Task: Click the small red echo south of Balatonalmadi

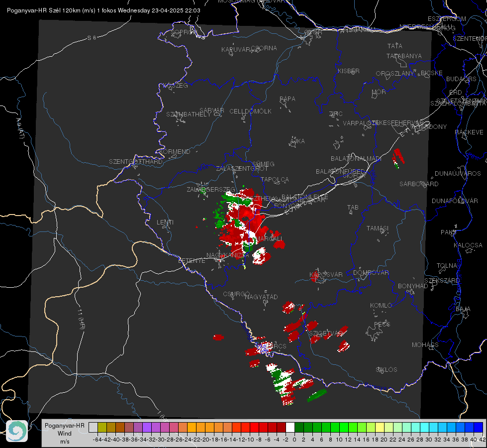Action: (397, 158)
